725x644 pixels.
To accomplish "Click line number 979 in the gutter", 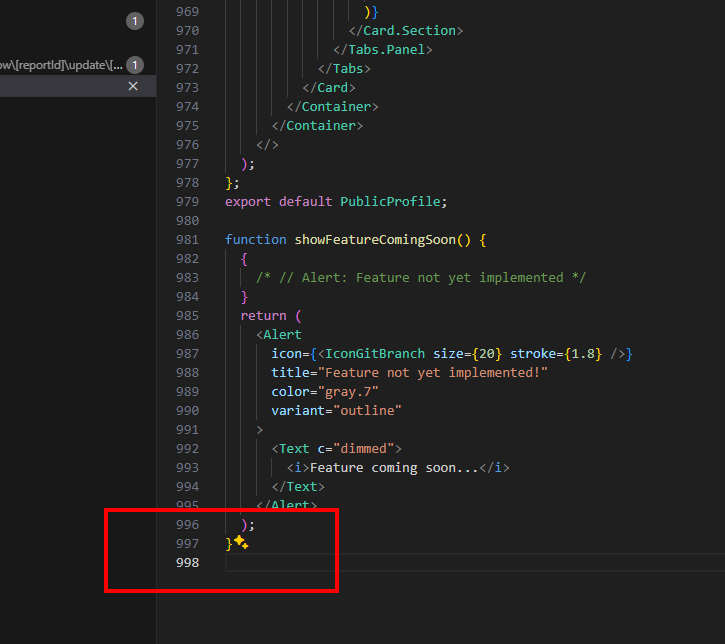I will pyautogui.click(x=187, y=202).
